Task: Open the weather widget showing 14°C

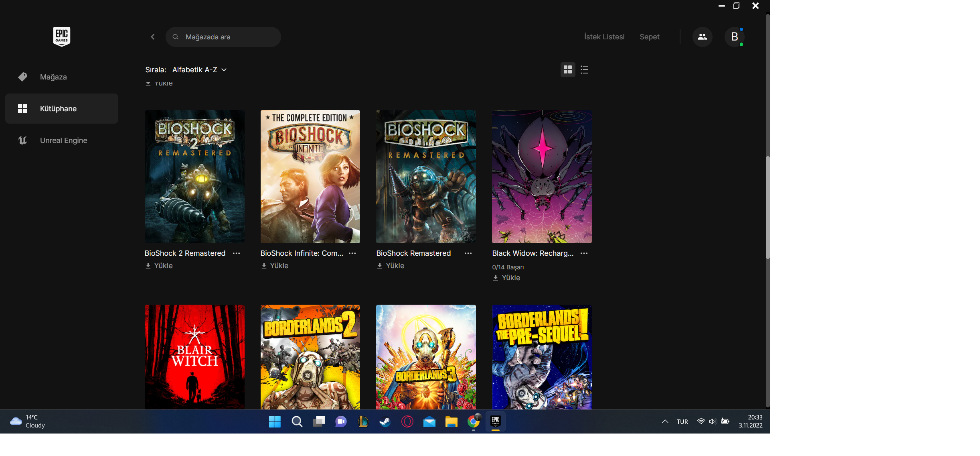Action: click(28, 421)
